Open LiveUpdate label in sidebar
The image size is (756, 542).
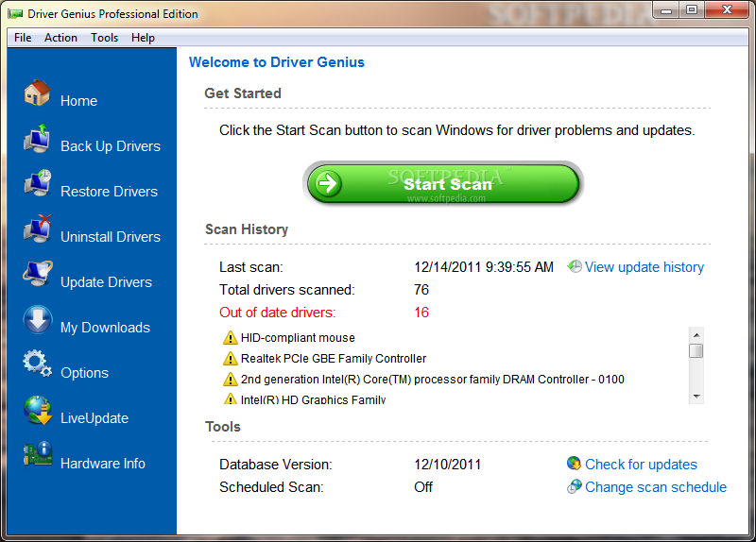pyautogui.click(x=94, y=418)
